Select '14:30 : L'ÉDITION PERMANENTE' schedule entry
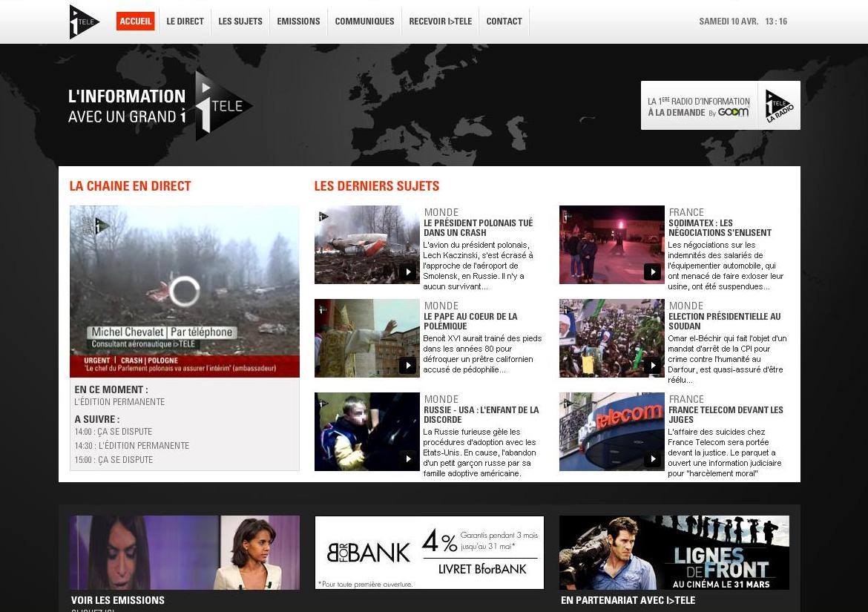 point(132,445)
